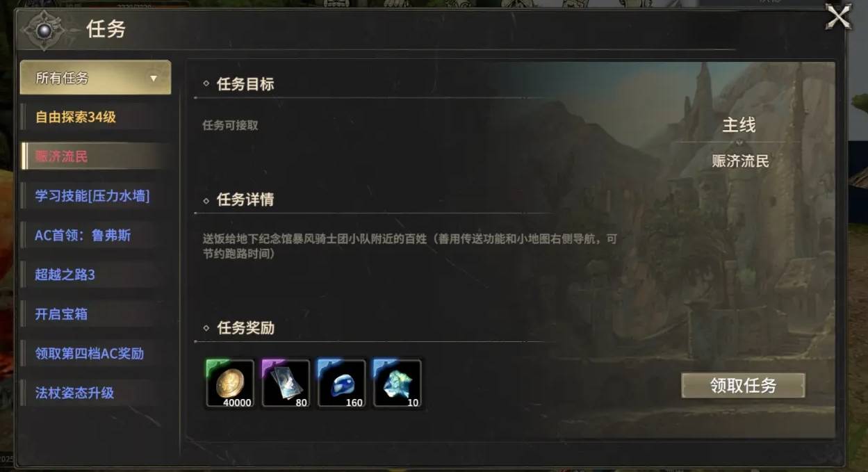868x472 pixels.
Task: Click the gold coin reward icon
Action: click(x=230, y=383)
